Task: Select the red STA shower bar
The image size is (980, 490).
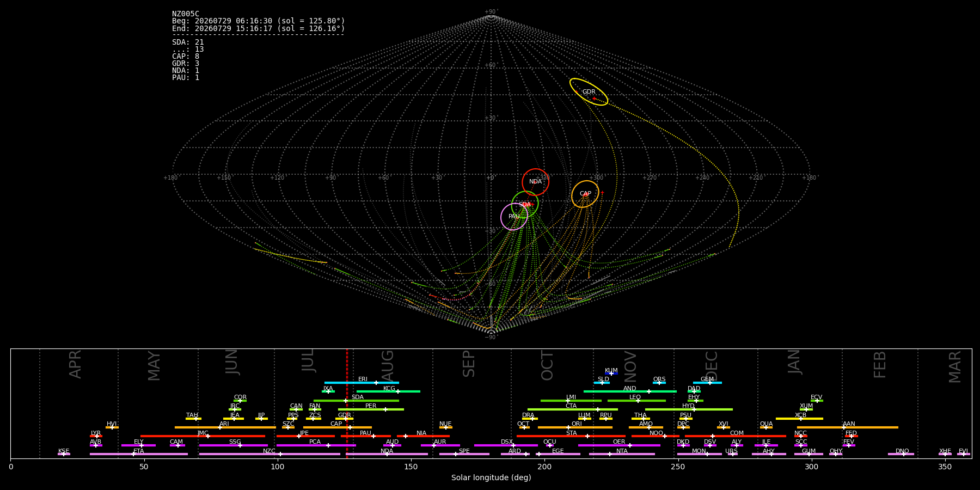Action: (571, 436)
